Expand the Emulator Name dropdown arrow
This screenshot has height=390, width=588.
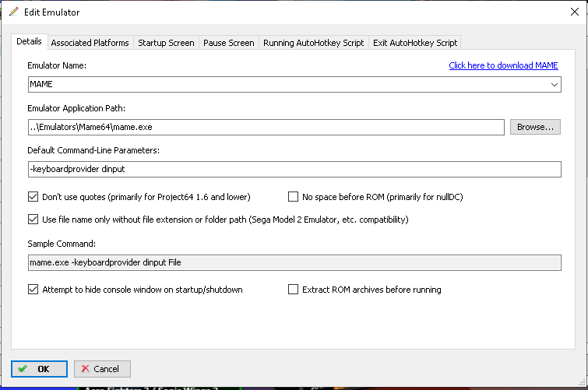point(555,84)
